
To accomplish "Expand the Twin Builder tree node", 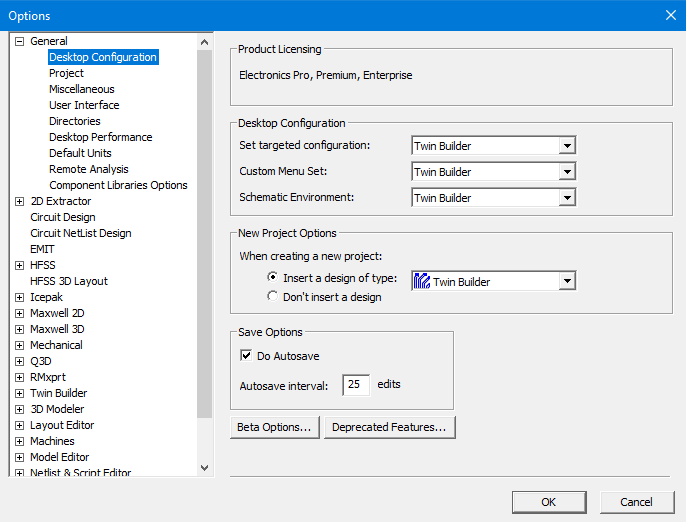I will (20, 393).
